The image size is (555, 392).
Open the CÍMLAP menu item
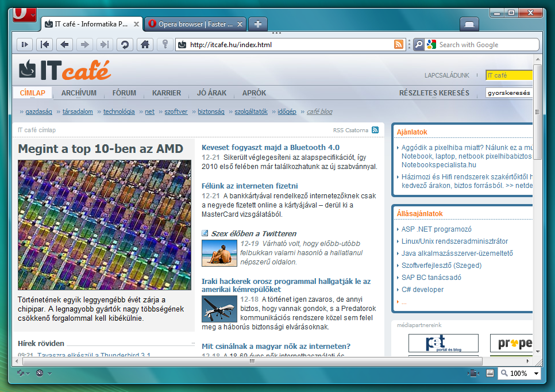point(33,93)
